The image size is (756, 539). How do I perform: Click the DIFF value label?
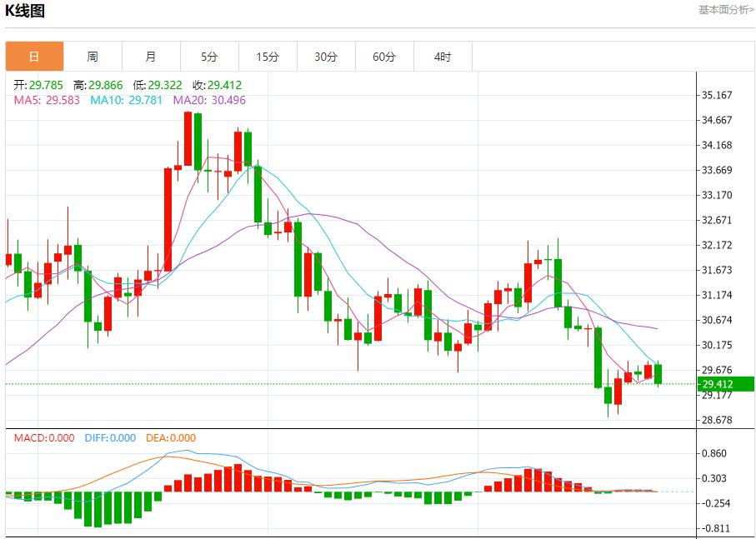click(x=110, y=438)
